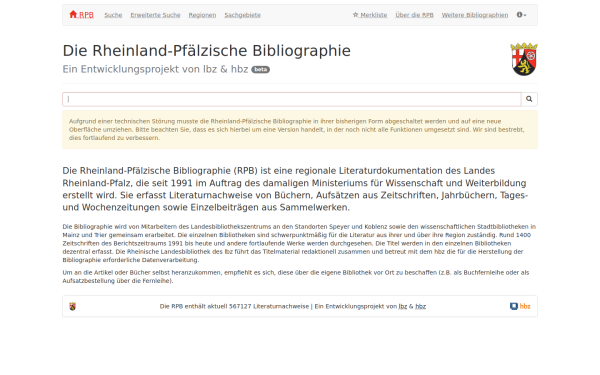Click the text '567127 Literaturnachweise'
The image size is (600, 375).
[x=269, y=306]
